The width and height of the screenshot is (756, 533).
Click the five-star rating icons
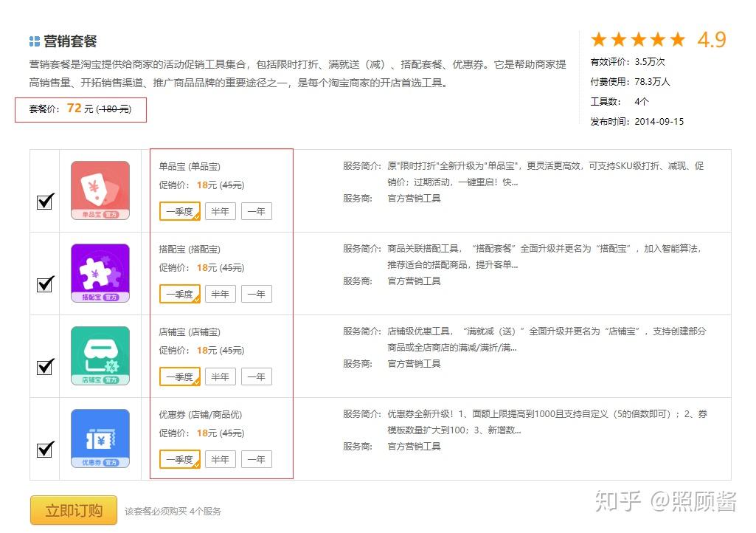638,40
